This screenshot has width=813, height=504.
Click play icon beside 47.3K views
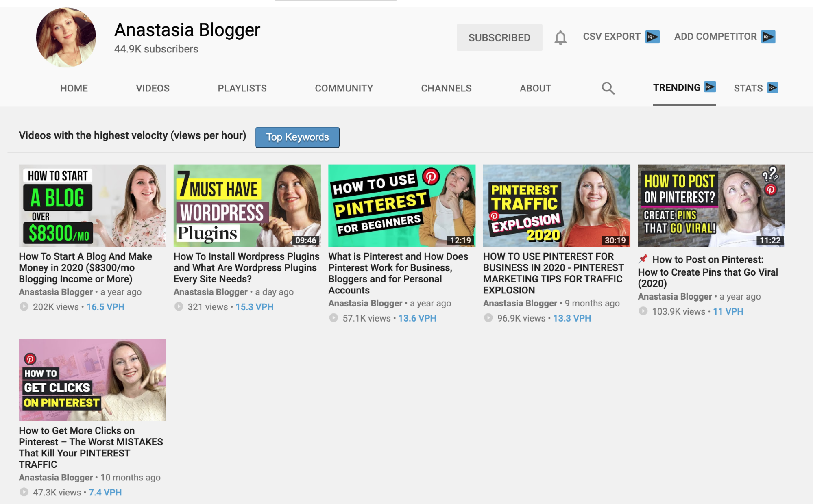click(24, 492)
